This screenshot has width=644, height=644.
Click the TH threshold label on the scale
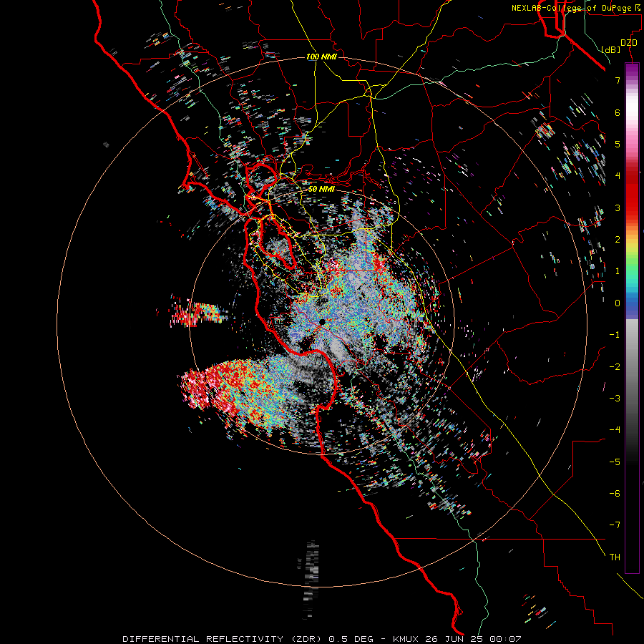click(x=615, y=557)
